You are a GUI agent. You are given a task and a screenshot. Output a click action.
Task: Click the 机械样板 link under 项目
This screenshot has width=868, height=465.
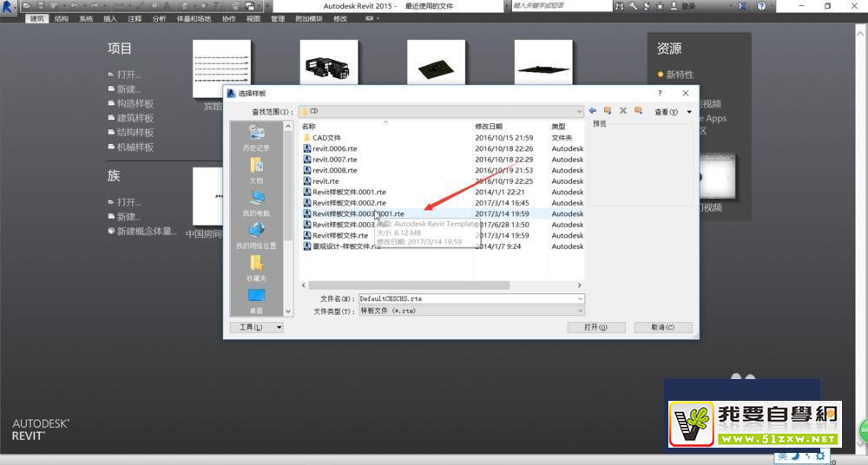(135, 147)
